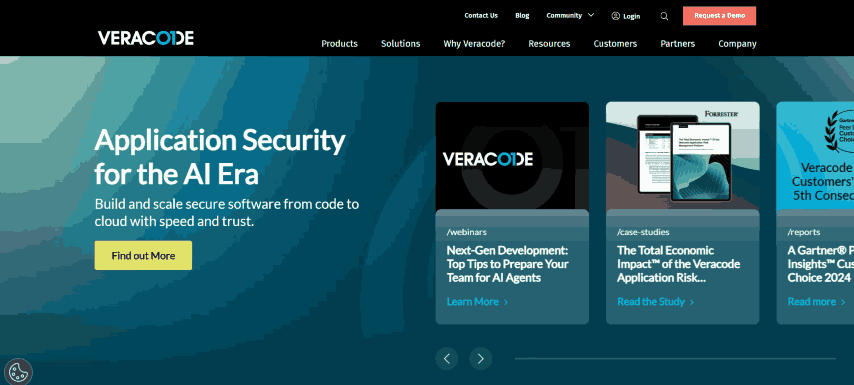Open Gartner Customers' Choice thumbnail
854x385 pixels.
[815, 156]
